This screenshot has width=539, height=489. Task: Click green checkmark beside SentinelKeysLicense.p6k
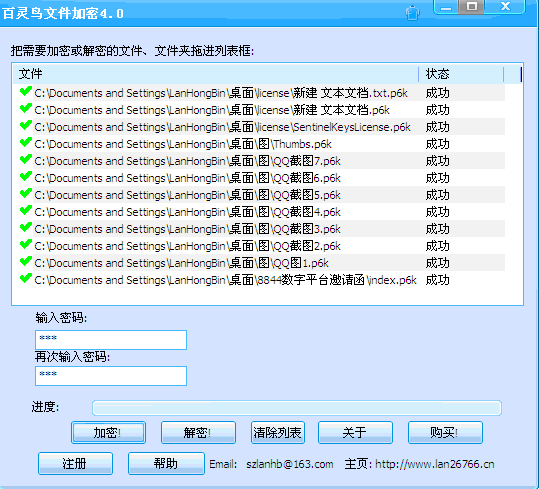tap(26, 126)
